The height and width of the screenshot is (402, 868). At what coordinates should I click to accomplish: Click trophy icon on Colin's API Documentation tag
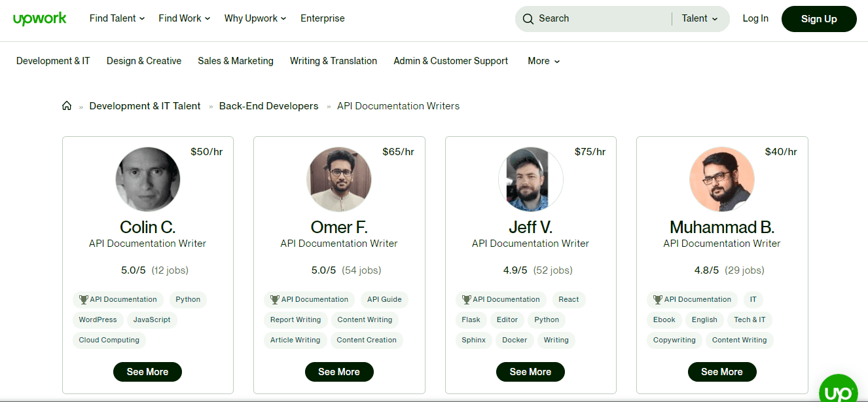coord(83,300)
